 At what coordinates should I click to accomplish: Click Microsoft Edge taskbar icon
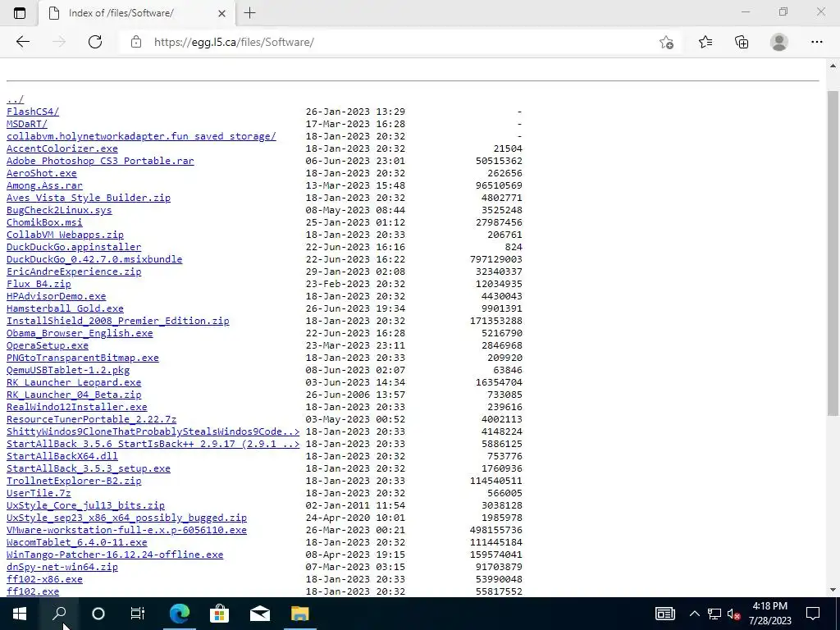(180, 614)
